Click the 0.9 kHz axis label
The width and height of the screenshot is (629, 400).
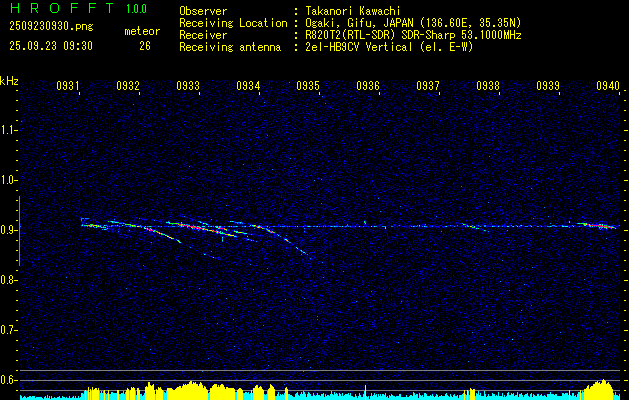(8, 230)
